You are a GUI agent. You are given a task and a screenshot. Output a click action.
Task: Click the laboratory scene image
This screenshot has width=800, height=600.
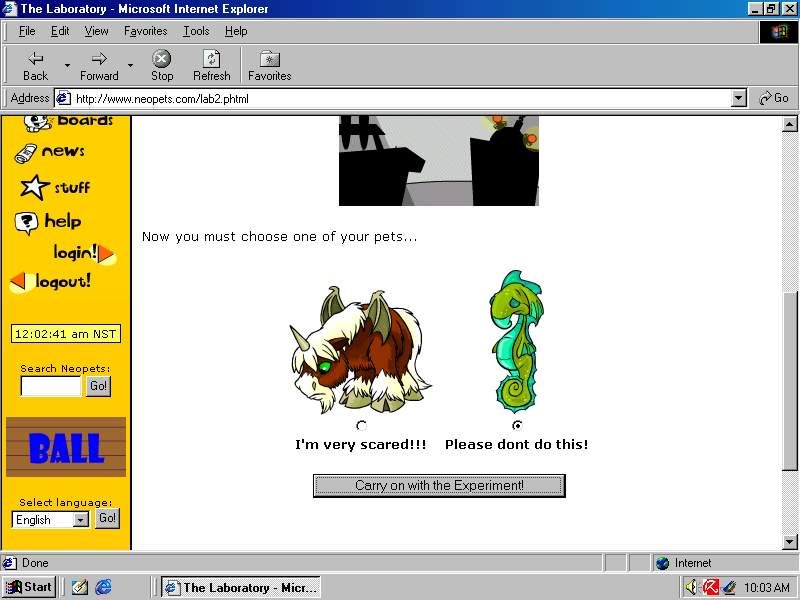click(x=439, y=161)
